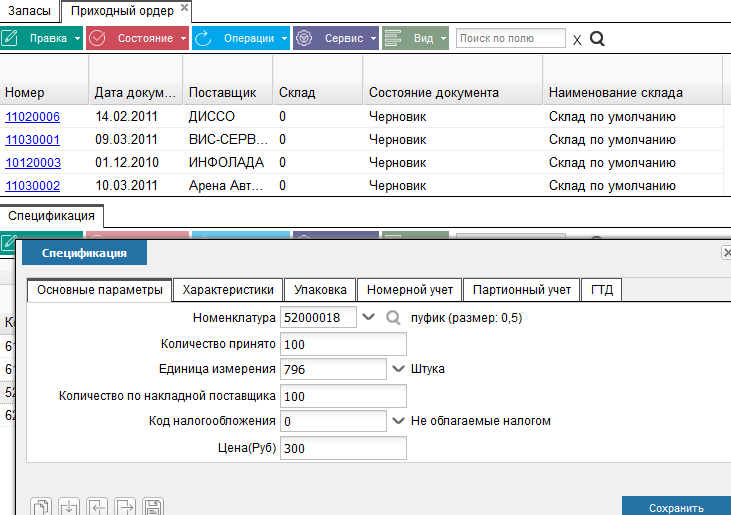Switch to the Партионный учет tab
Viewport: 731px width, 515px height.
[522, 290]
